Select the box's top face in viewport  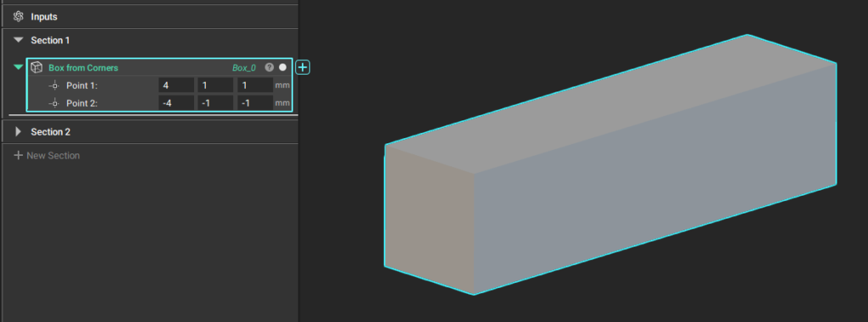pos(609,104)
